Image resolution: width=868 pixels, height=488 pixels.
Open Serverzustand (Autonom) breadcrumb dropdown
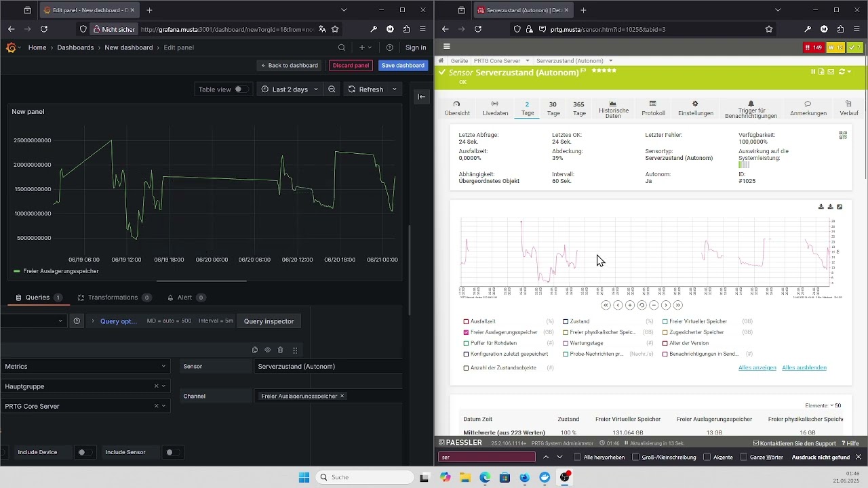coord(610,60)
